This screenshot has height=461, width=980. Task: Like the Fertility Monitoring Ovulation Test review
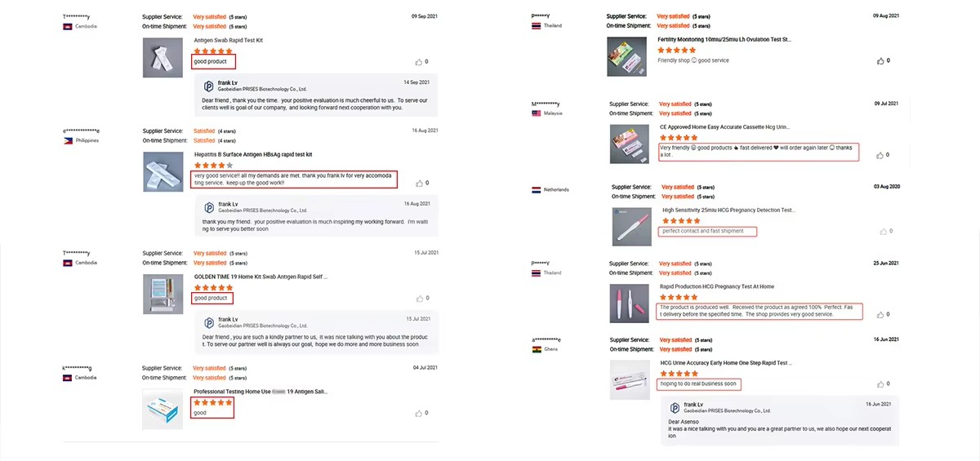click(880, 60)
